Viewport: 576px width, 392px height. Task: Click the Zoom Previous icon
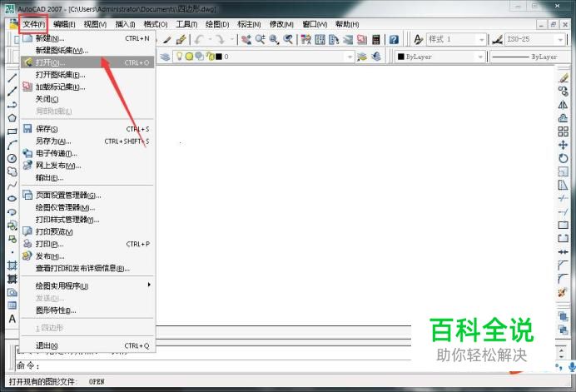(x=288, y=39)
